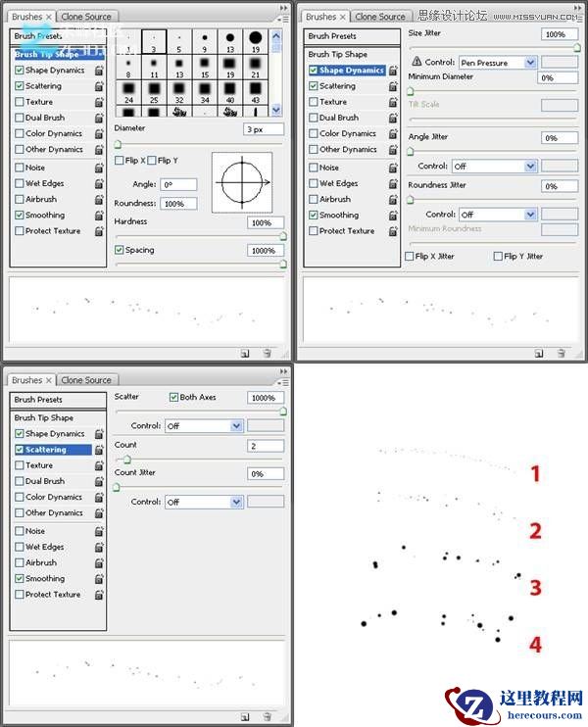Click the Count value field
Viewport: 588px width, 727px height.
click(266, 446)
